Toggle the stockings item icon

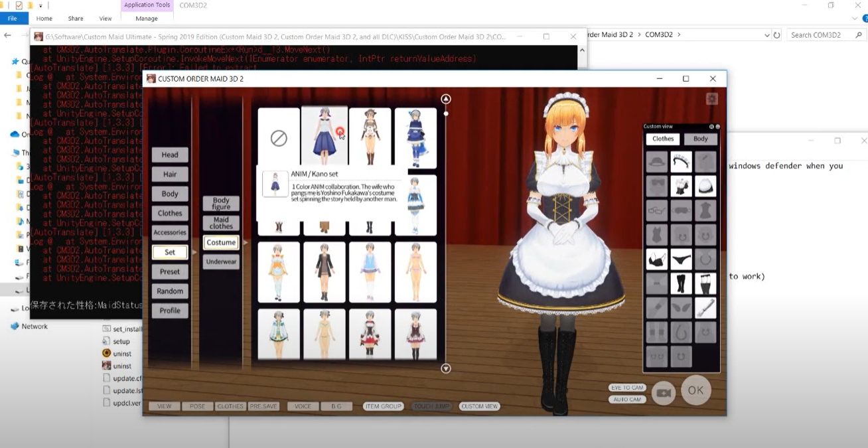(x=706, y=284)
